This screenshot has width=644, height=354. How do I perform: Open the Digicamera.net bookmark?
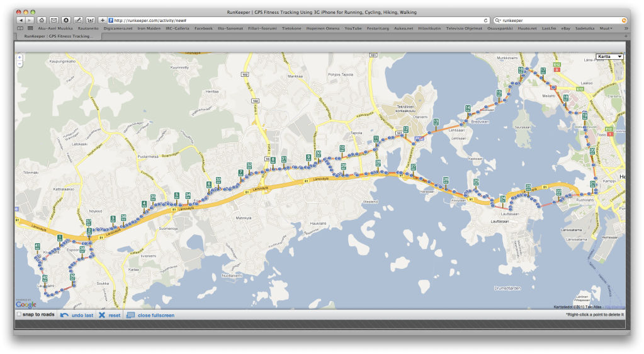(118, 28)
